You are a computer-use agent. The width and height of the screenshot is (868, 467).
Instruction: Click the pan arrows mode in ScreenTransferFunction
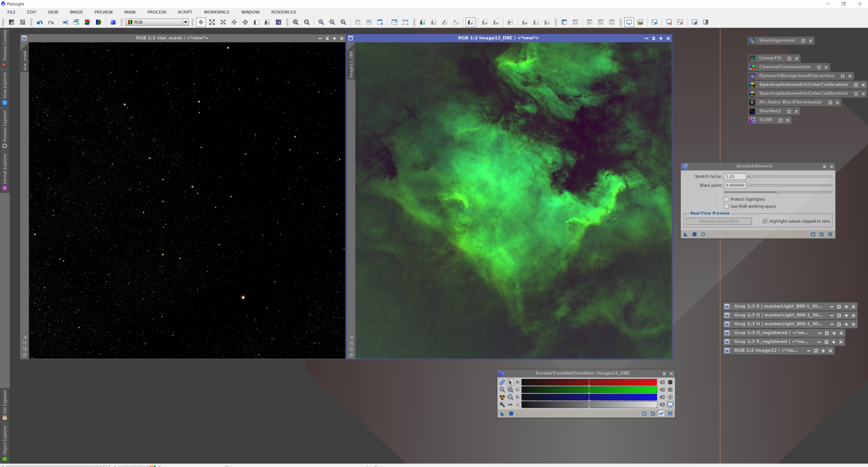pyautogui.click(x=510, y=405)
